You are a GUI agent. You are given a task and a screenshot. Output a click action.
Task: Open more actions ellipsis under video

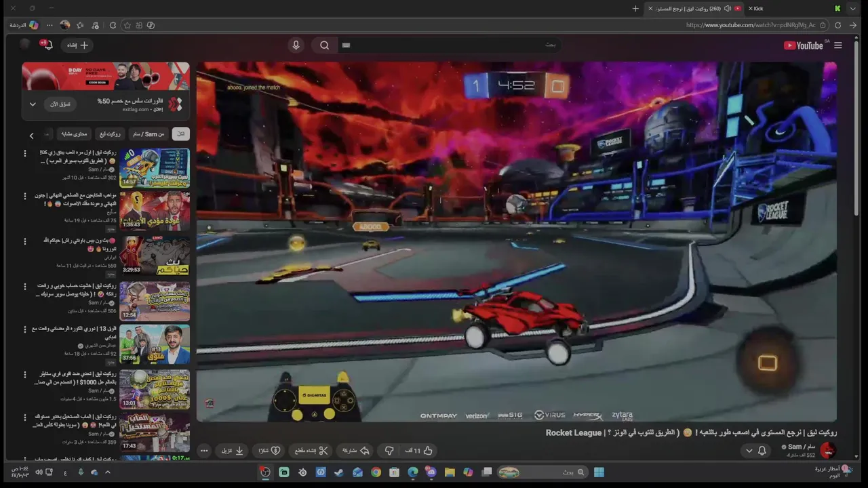click(x=204, y=451)
